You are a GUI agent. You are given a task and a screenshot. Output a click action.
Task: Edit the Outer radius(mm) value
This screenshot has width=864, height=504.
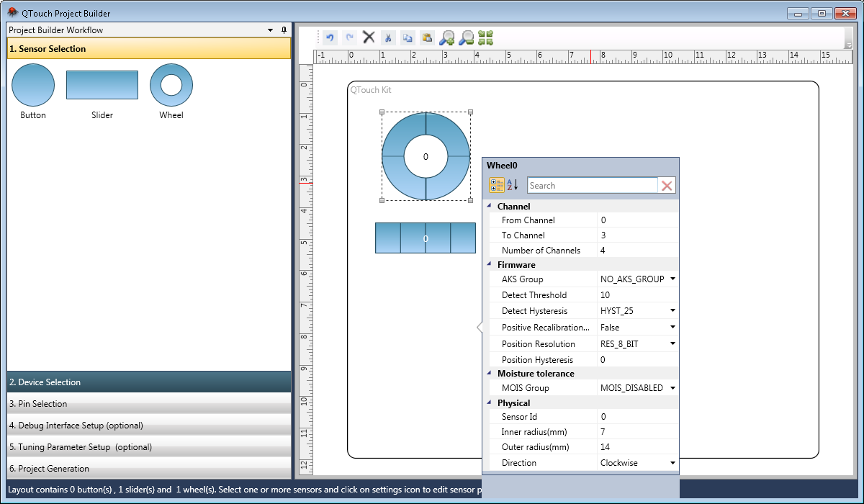pos(637,447)
